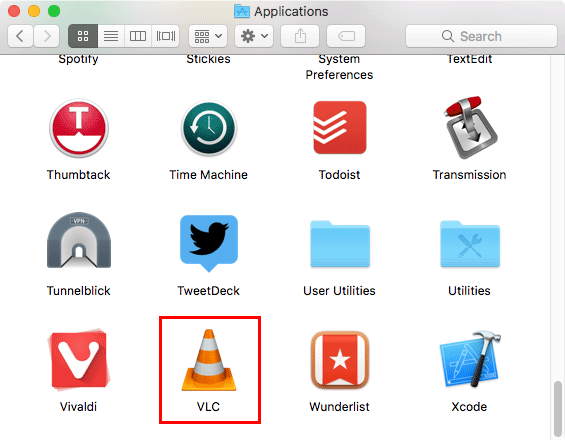Select the User Utilities folder
Viewport: 565px width, 440px height.
pos(340,244)
